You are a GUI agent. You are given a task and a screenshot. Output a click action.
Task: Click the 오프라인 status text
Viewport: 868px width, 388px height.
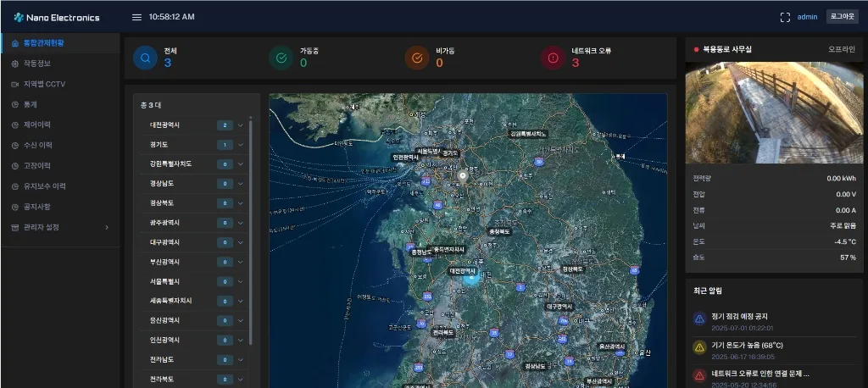coord(842,49)
